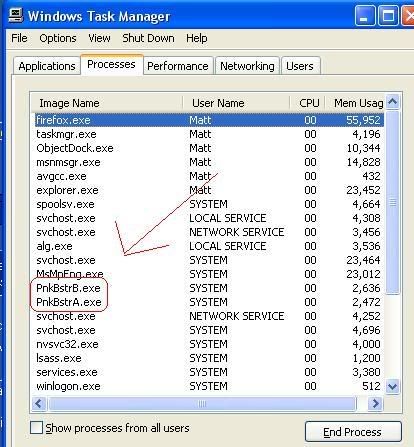Viewport: 414px width, 447px height.
Task: Select the spoolsv.exe process
Action: 209,204
